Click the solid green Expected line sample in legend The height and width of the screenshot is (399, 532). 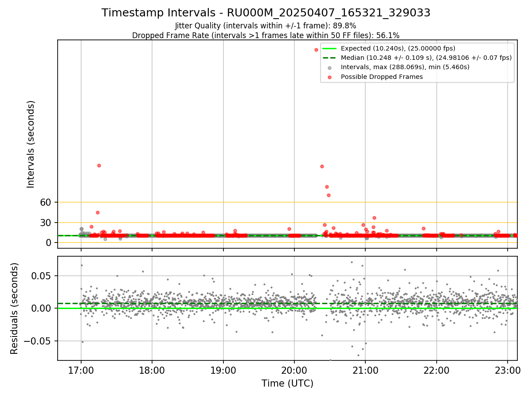[x=329, y=48]
